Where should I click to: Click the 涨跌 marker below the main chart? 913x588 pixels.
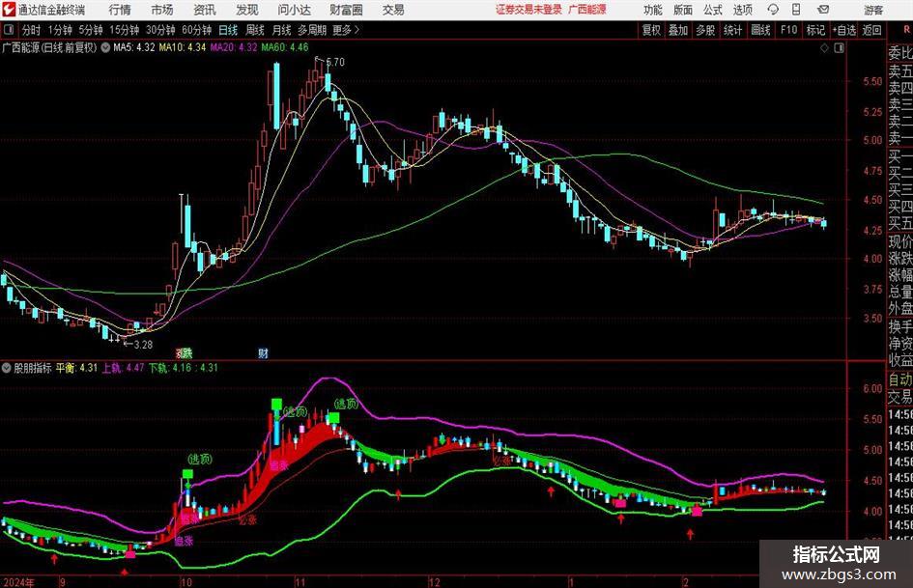184,352
